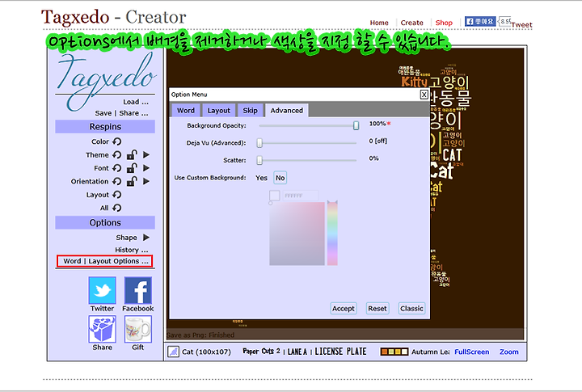
Task: Click the Autumn Leaves color palette swatch
Action: click(394, 352)
